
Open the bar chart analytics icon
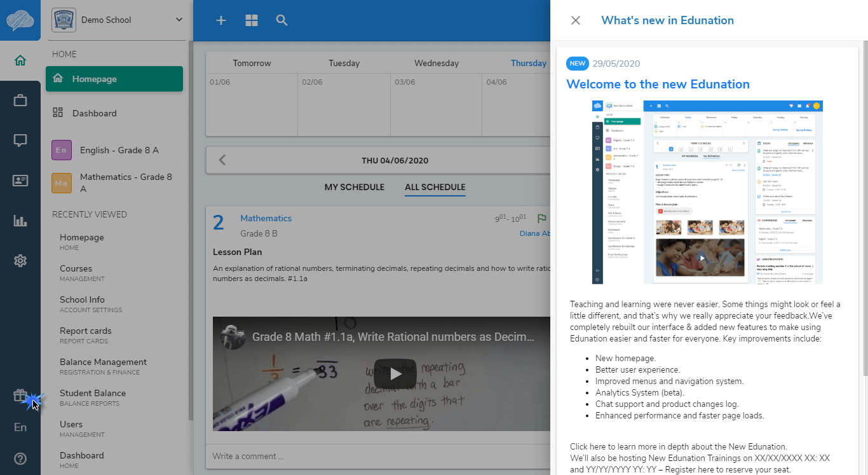pos(20,221)
